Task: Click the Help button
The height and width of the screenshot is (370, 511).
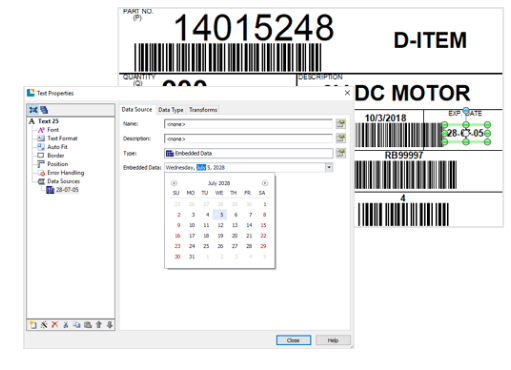Action: click(333, 340)
